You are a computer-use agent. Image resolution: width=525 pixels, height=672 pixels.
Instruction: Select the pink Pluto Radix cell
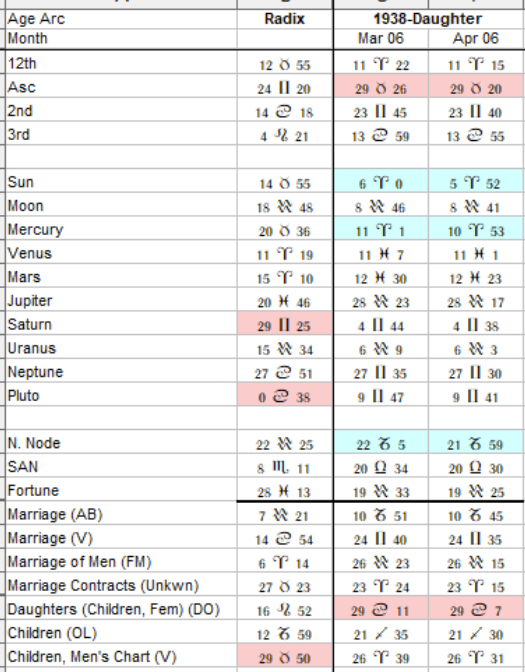[285, 395]
